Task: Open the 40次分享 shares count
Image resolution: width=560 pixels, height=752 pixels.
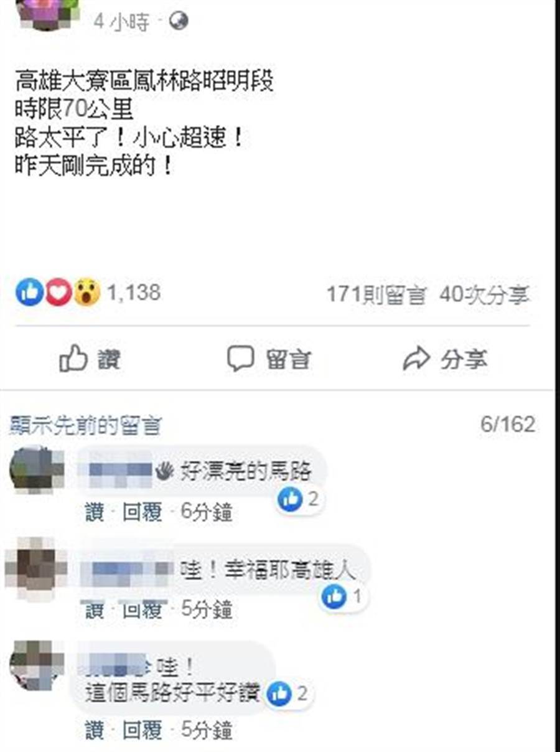Action: [x=484, y=294]
